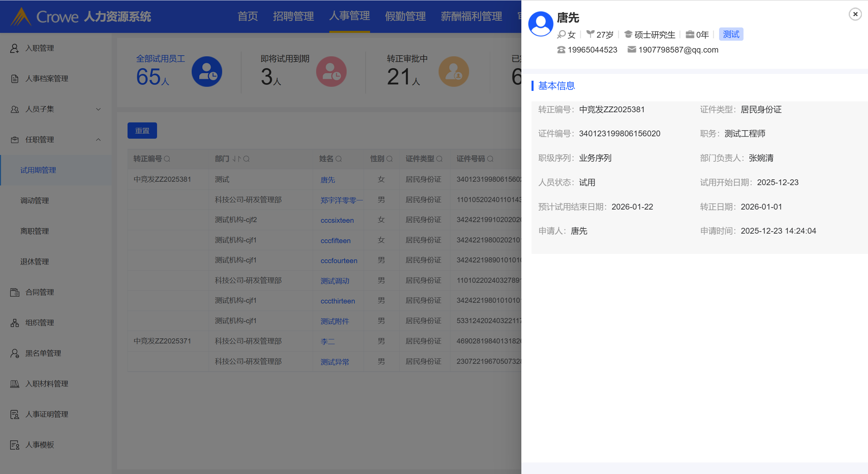This screenshot has height=474, width=868.
Task: Click search icon in 姓名 column header
Action: 339,159
